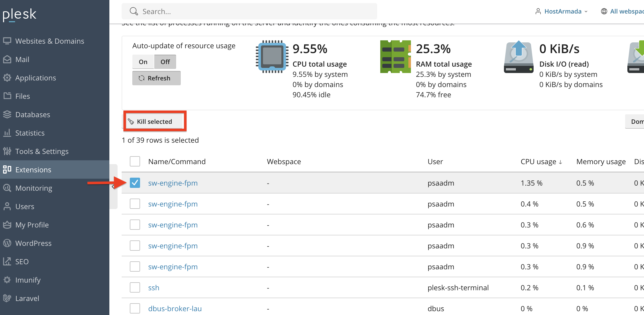Click the 1.35 % CPU usage cell

tap(532, 183)
